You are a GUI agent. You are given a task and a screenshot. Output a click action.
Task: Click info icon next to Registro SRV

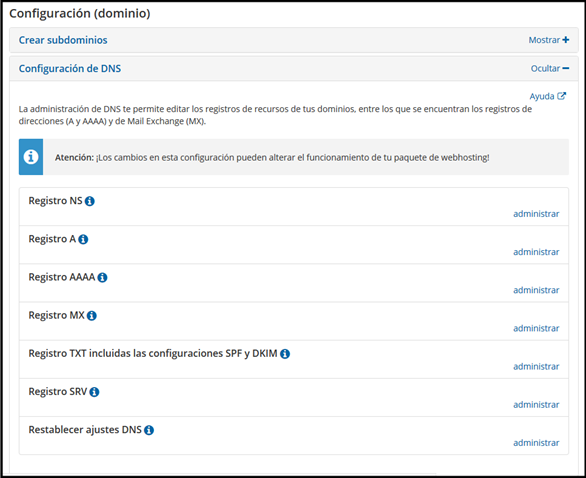(95, 392)
